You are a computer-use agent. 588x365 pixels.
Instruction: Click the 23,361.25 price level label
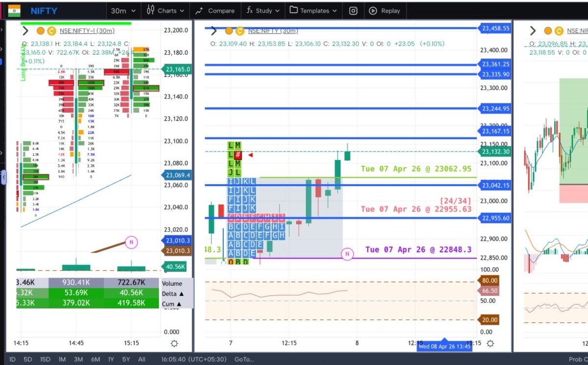[x=495, y=64]
